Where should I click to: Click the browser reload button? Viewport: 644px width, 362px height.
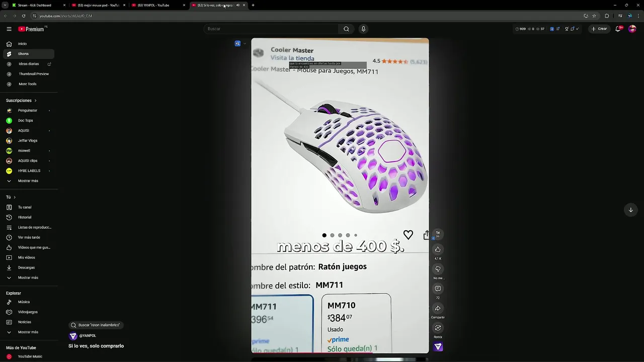pyautogui.click(x=23, y=16)
